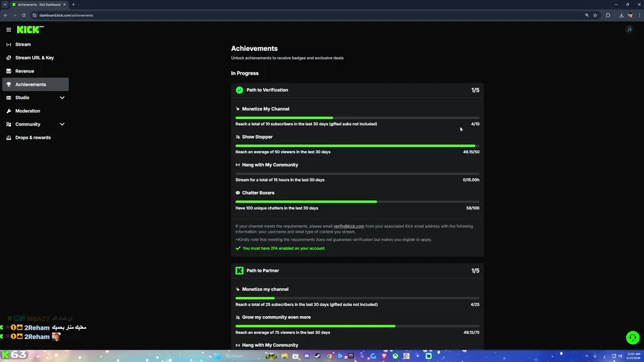Click the Revenue sidebar icon
The height and width of the screenshot is (362, 644).
tap(9, 71)
